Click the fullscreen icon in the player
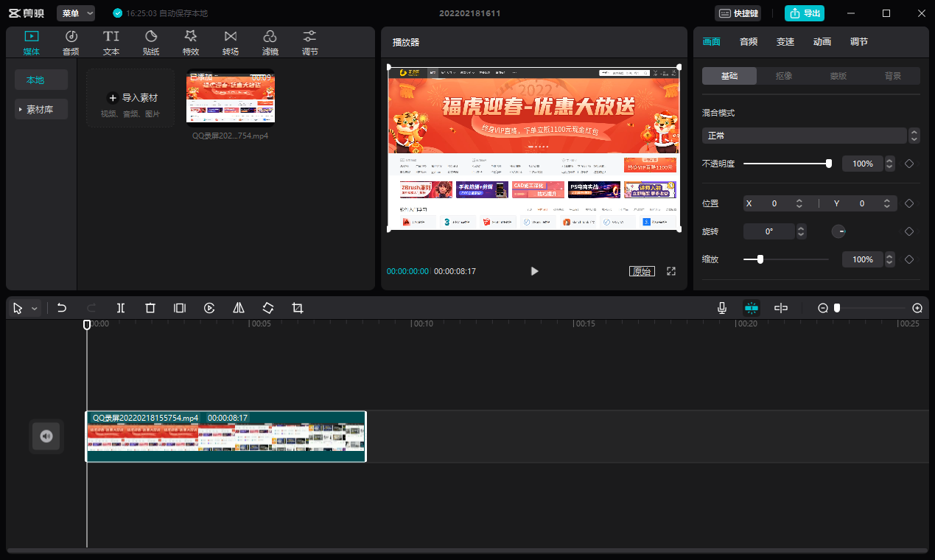 click(x=671, y=271)
